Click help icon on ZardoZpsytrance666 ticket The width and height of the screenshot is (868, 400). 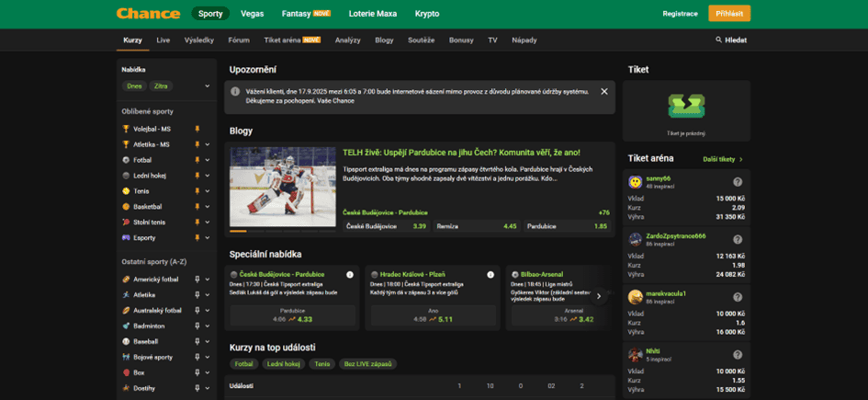(x=738, y=239)
